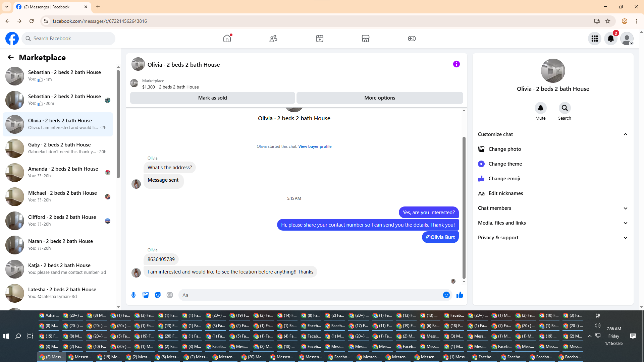Open the sticker picker icon

coord(158,295)
